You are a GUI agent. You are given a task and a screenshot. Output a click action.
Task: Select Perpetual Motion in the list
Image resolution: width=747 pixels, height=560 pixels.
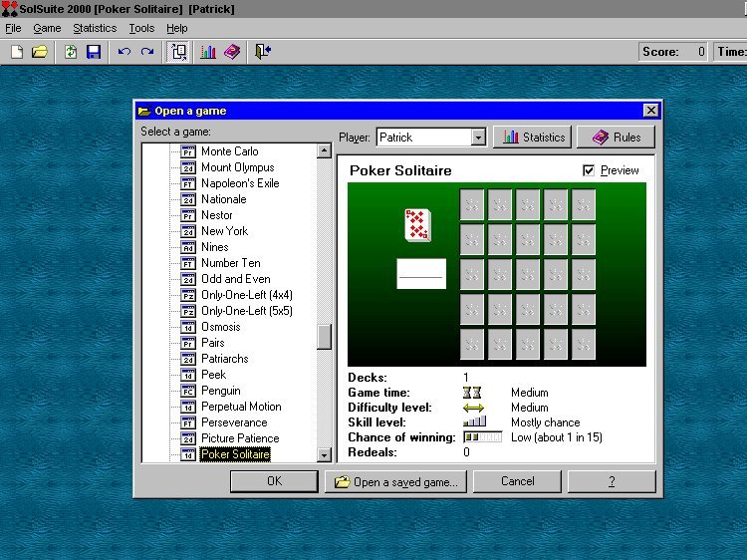pos(241,407)
